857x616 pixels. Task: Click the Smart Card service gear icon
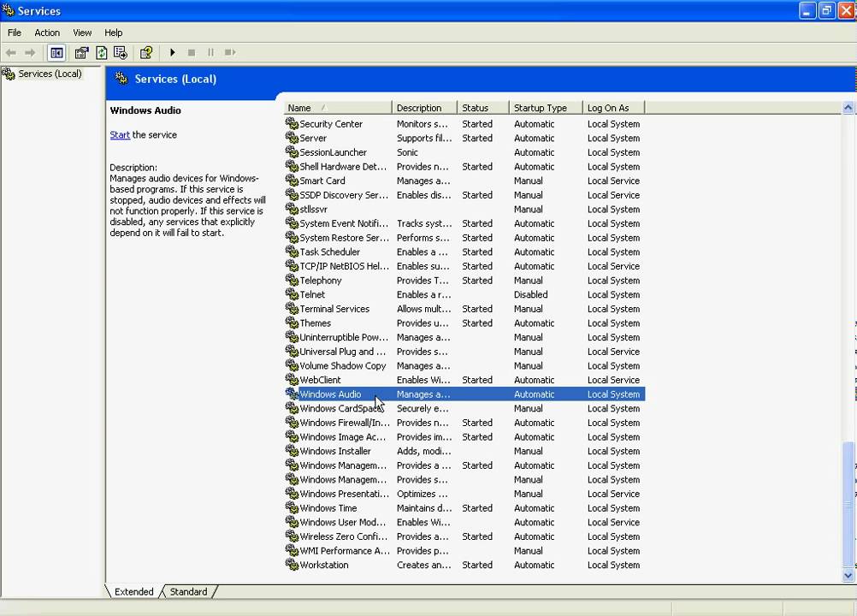(292, 181)
